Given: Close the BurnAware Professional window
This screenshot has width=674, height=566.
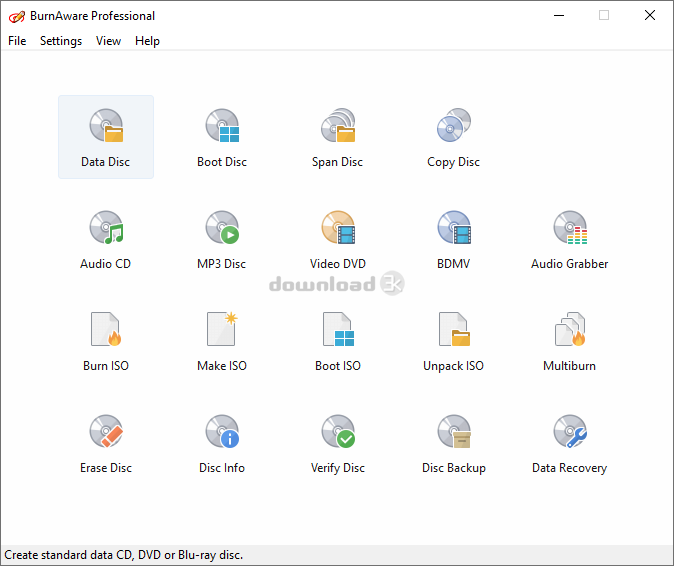Looking at the screenshot, I should coord(651,15).
